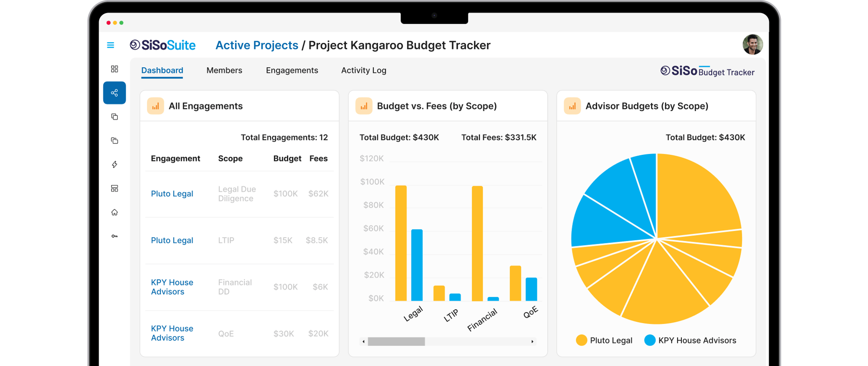
Task: Toggle KPY House Advisors legend swatch
Action: (x=650, y=340)
